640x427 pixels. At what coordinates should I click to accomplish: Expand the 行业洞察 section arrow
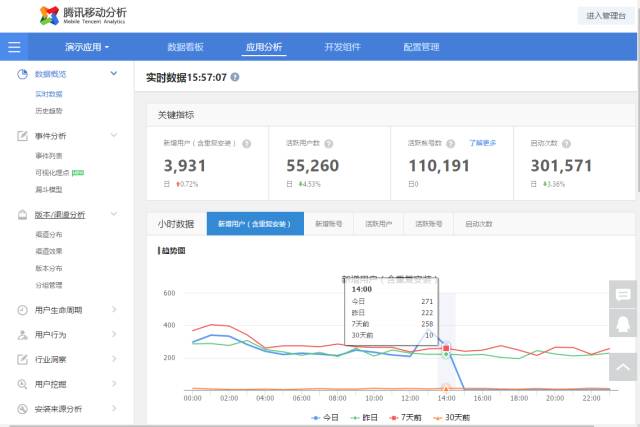[114, 359]
